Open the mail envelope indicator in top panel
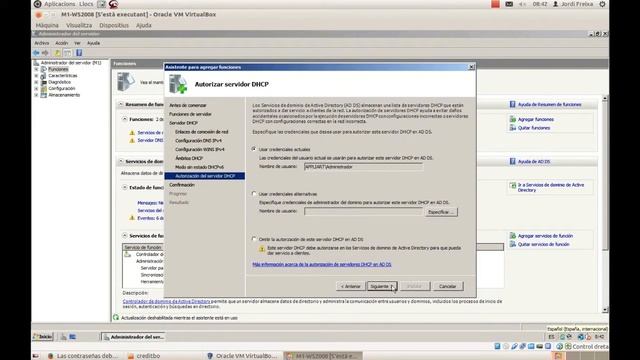Screen dimensions: 640x360 (509, 4)
